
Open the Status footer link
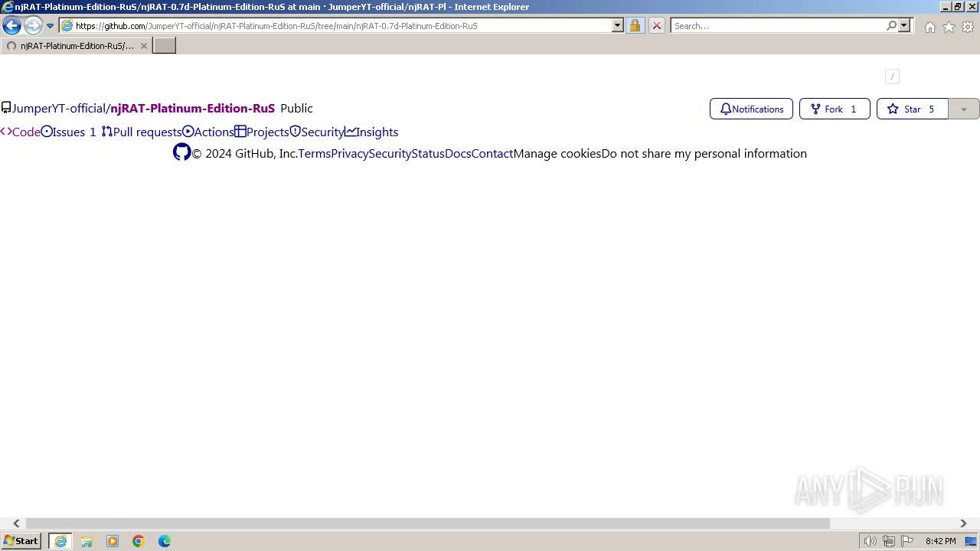click(428, 153)
